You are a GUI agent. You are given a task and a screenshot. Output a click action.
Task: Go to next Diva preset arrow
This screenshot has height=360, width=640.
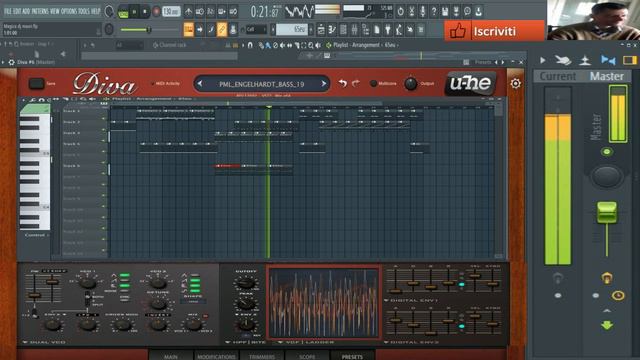pyautogui.click(x=324, y=84)
